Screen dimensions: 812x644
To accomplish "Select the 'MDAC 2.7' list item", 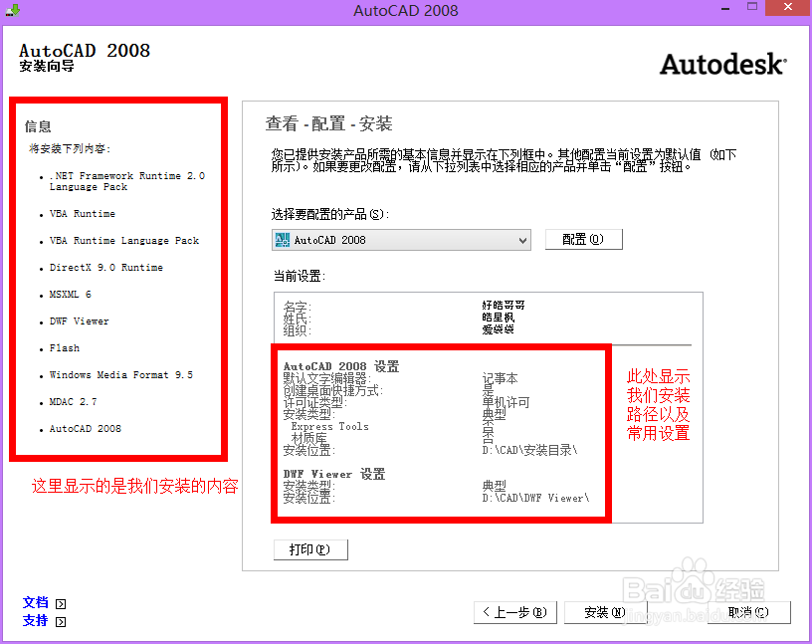I will click(73, 401).
